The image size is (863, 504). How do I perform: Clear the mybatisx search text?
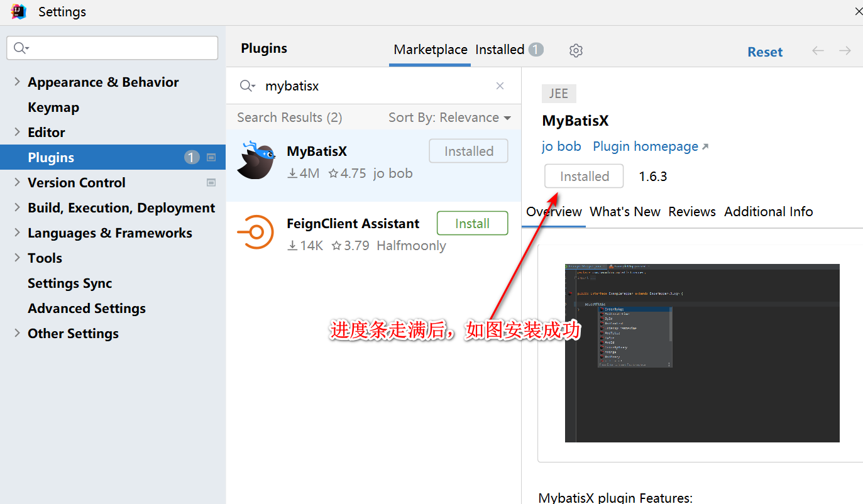tap(500, 86)
